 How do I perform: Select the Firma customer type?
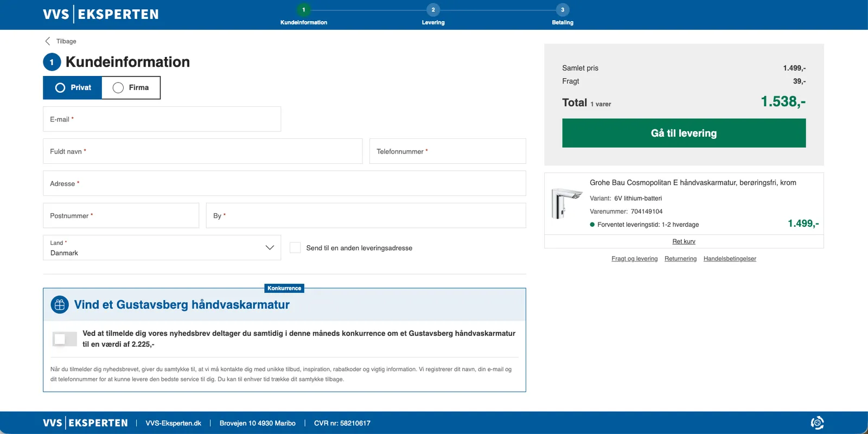pos(131,87)
